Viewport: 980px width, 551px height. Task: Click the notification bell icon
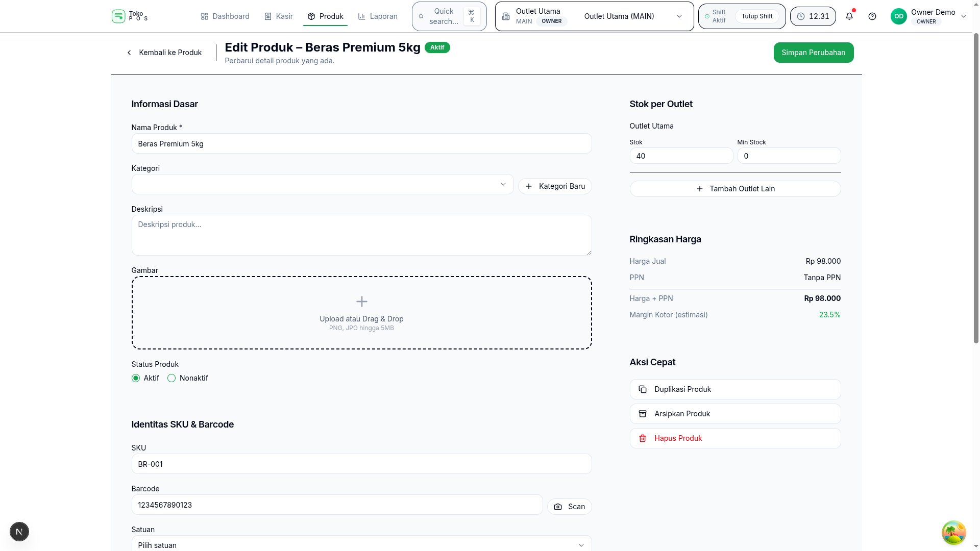(849, 16)
